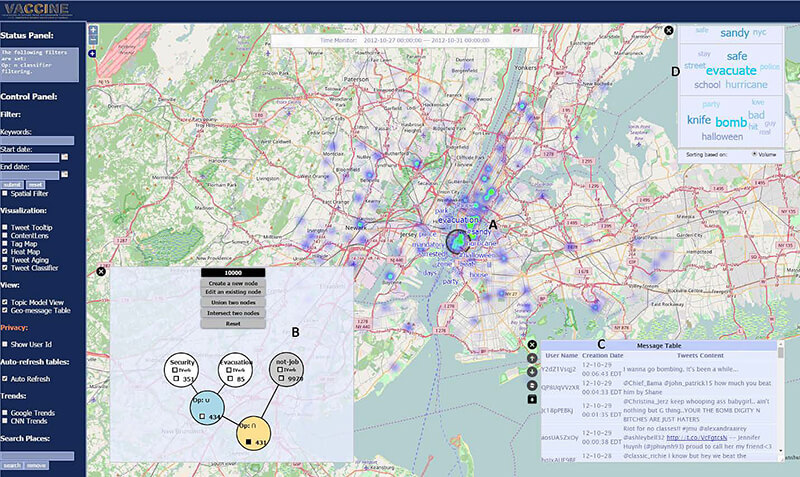This screenshot has height=477, width=800.
Task: Close the Message Table panel
Action: pos(533,345)
